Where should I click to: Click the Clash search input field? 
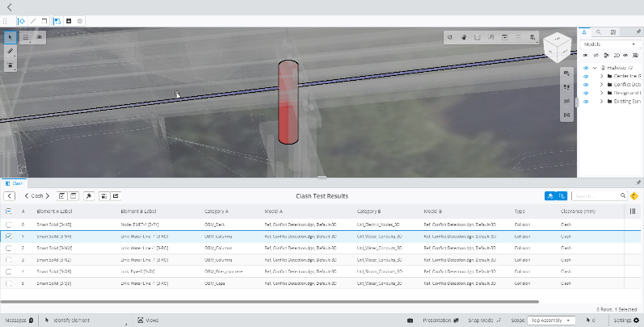[x=596, y=196]
